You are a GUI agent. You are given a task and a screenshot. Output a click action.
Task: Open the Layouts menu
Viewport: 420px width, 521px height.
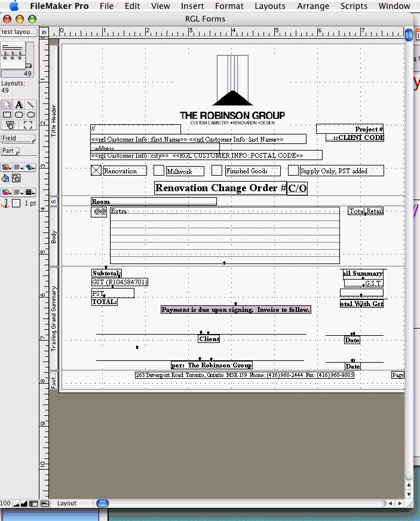tap(270, 6)
